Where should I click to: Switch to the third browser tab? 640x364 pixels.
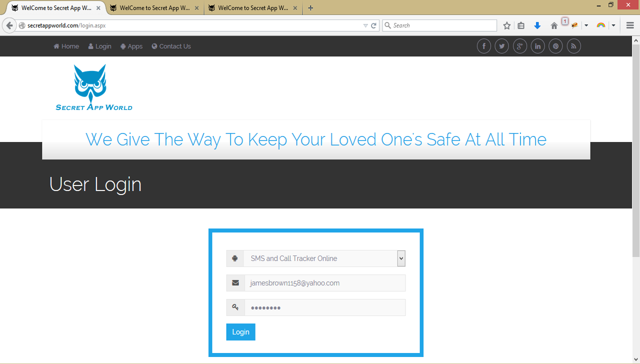tap(253, 8)
